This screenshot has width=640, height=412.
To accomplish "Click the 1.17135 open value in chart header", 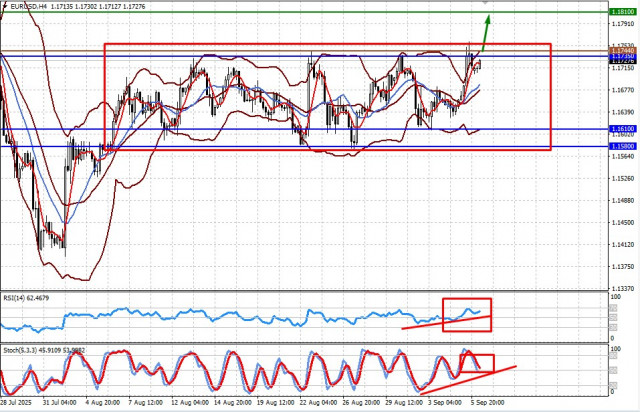I will [x=62, y=7].
